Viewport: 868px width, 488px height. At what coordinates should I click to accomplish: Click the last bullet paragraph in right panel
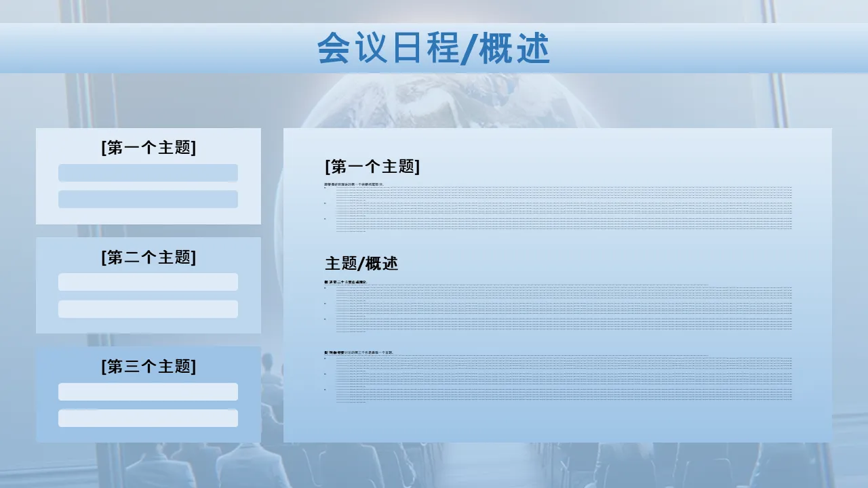pyautogui.click(x=563, y=394)
